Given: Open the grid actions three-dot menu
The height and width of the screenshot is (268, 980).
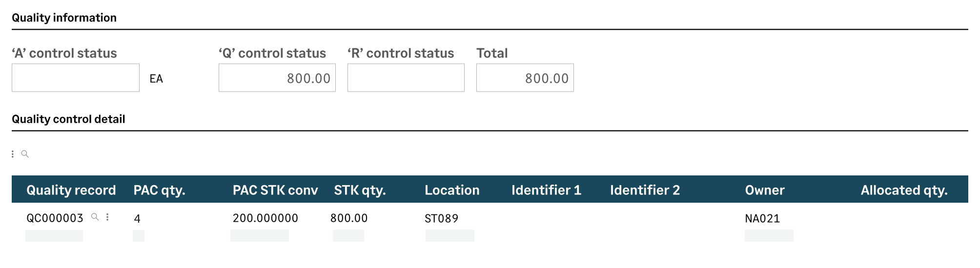Looking at the screenshot, I should click(13, 154).
